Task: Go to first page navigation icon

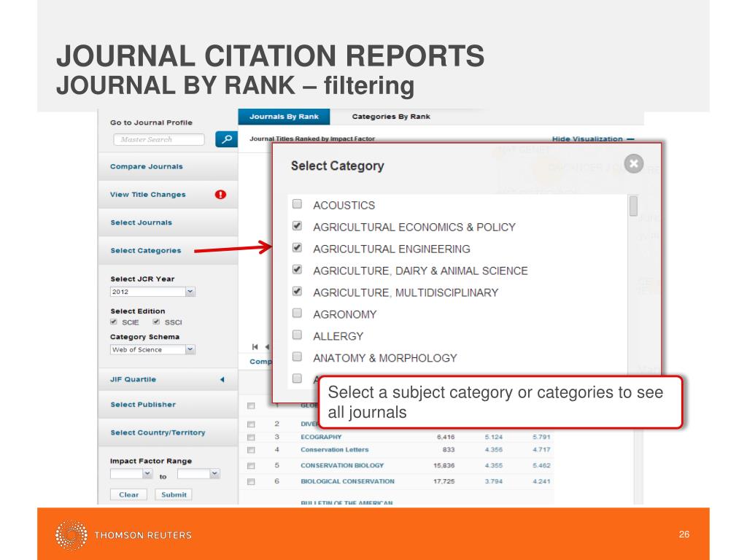Action: pos(255,346)
